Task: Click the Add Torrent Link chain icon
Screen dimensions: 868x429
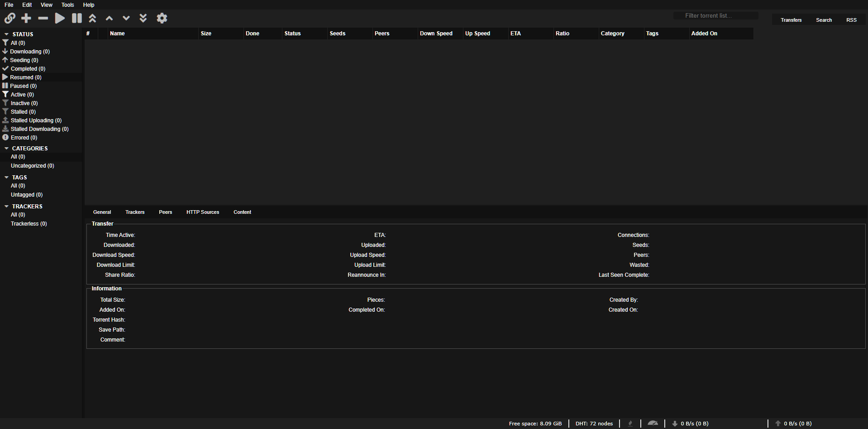Action: pyautogui.click(x=10, y=18)
